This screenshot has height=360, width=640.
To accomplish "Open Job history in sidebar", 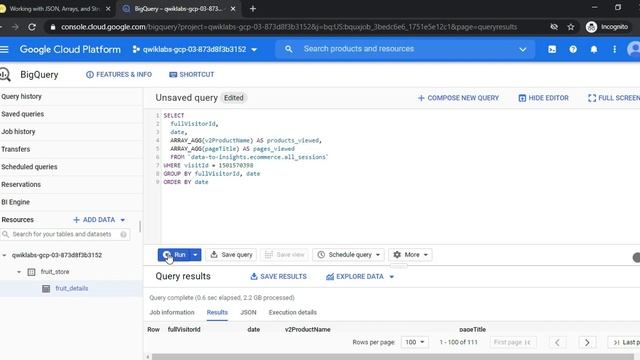I will (18, 132).
